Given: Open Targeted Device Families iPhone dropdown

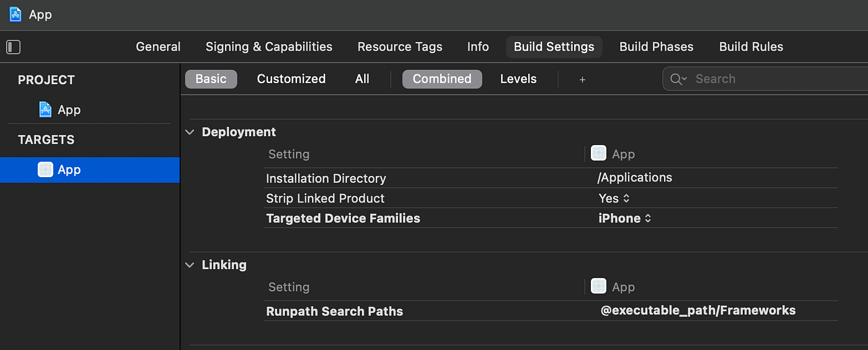Looking at the screenshot, I should [x=625, y=218].
